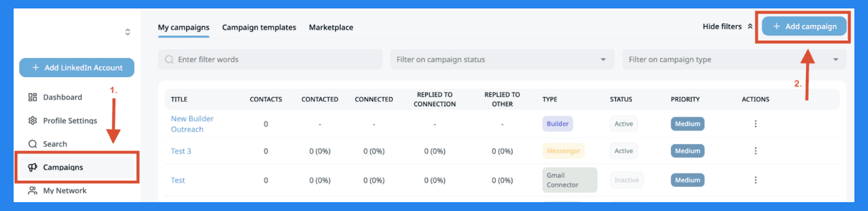Click the CONTACTED column header

pyautogui.click(x=320, y=99)
